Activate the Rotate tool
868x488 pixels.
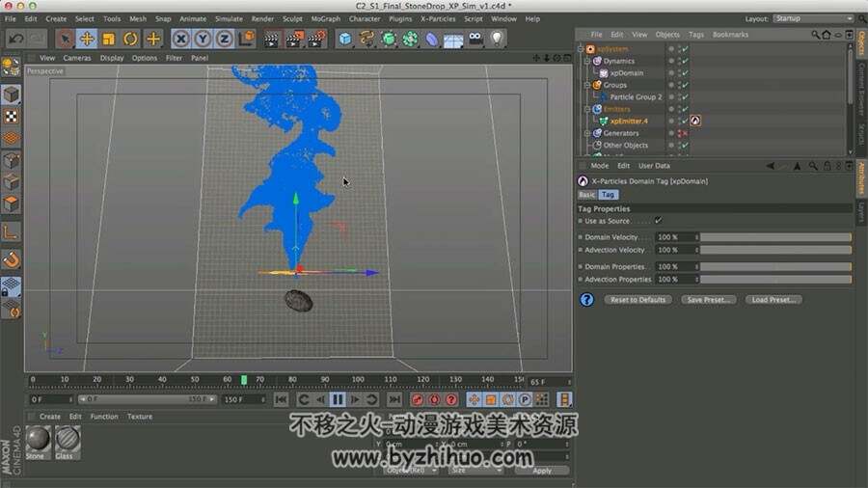pyautogui.click(x=130, y=39)
